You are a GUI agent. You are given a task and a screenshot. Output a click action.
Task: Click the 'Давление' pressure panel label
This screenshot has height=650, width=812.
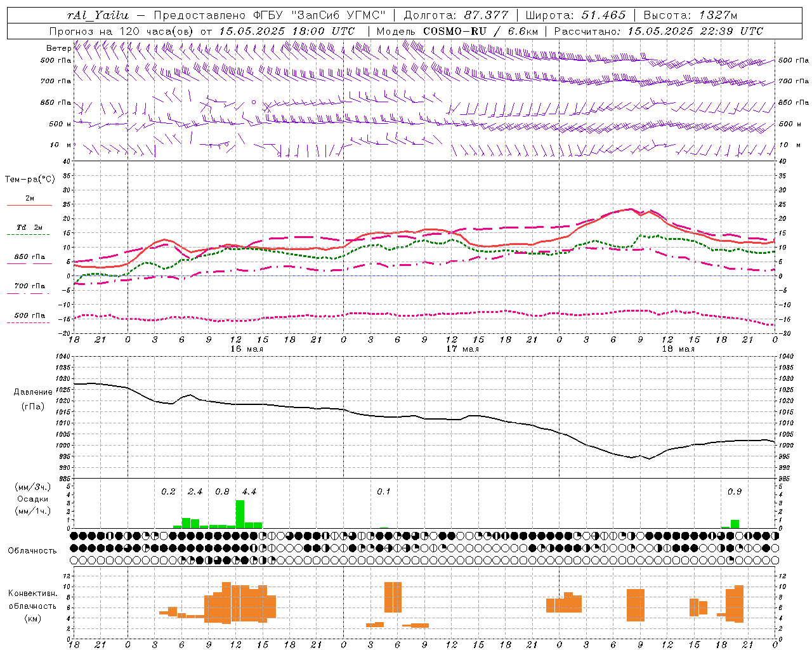pyautogui.click(x=33, y=392)
